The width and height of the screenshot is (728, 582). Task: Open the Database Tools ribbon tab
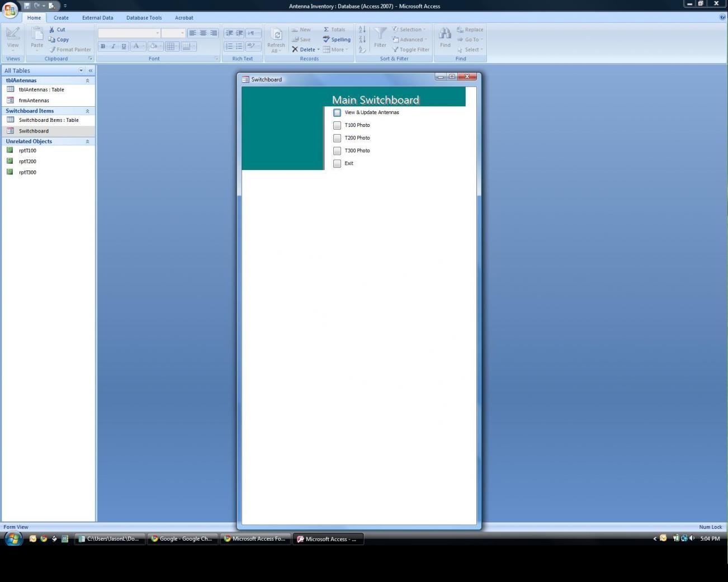pyautogui.click(x=144, y=18)
